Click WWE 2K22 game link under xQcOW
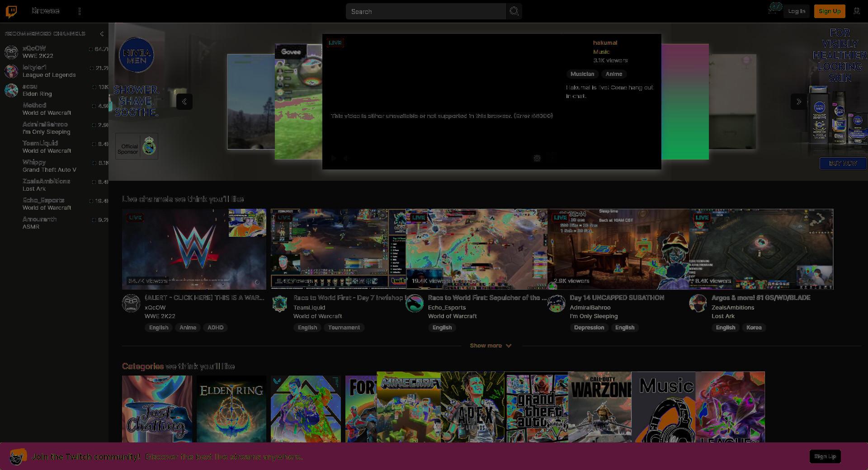Screen dimensions: 868x470 [x=160, y=316]
